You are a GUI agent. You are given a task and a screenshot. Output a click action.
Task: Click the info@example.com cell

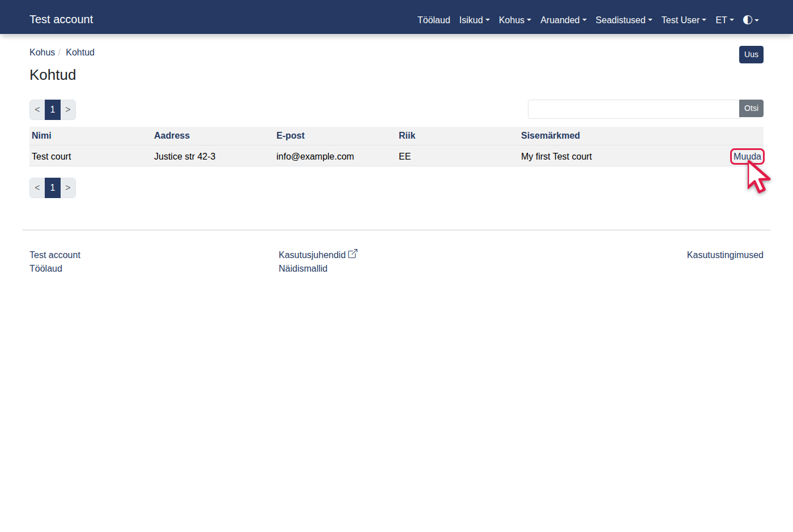tap(315, 156)
